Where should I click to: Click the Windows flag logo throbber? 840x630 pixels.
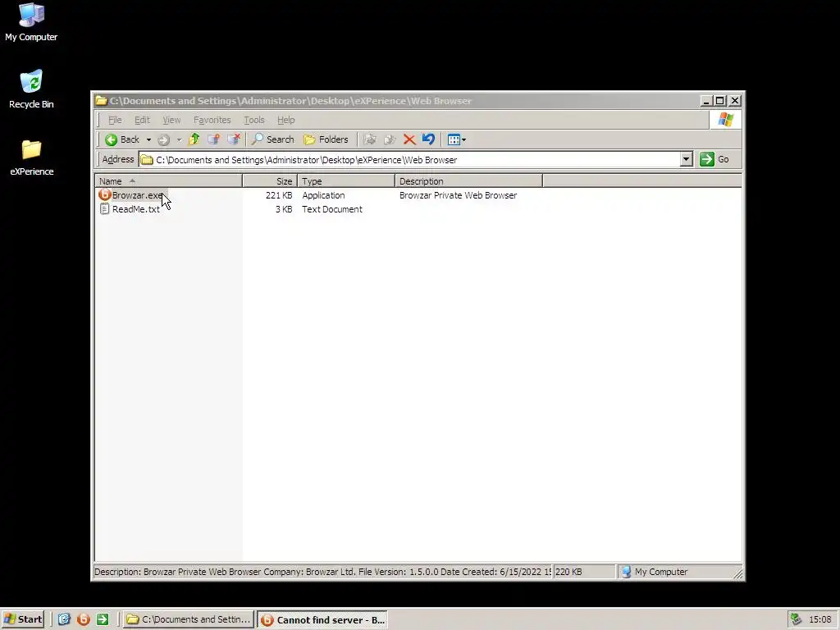725,120
